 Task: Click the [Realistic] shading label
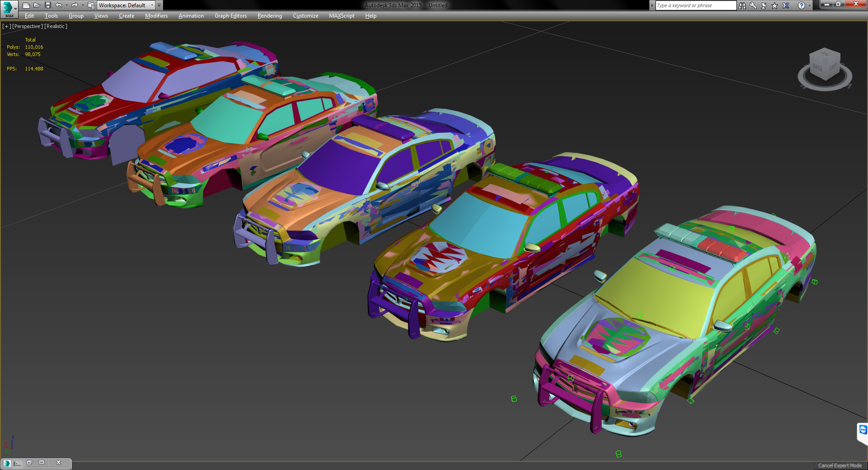(x=56, y=26)
